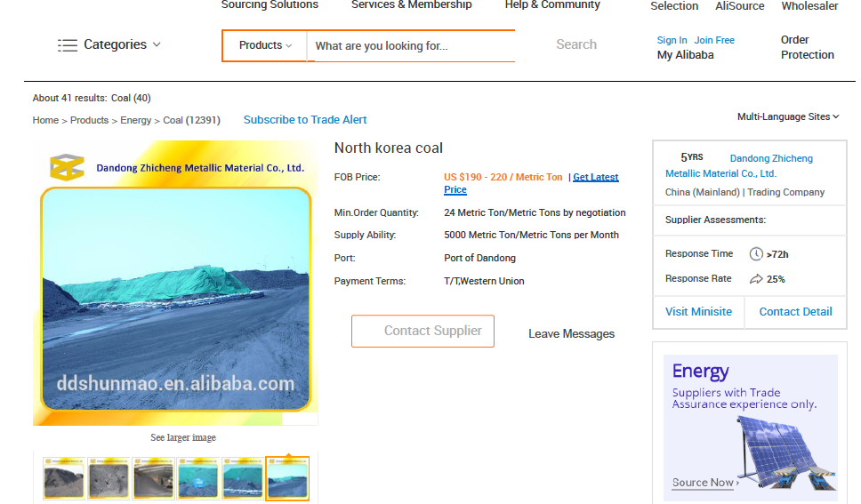Click the Contact Supplier button
861x504 pixels.
422,331
